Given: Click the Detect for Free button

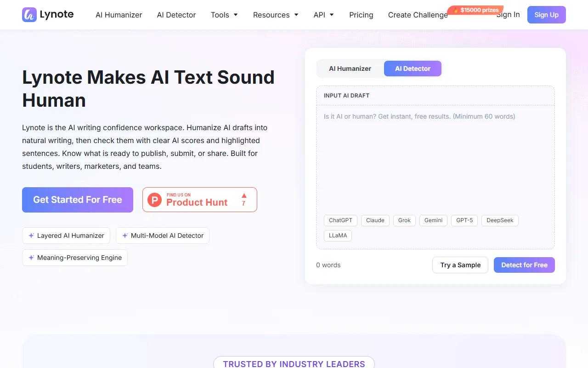Looking at the screenshot, I should [524, 265].
